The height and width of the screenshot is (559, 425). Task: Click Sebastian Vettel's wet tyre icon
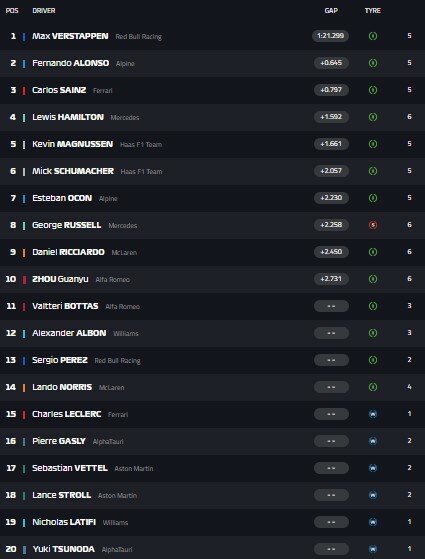coord(373,468)
